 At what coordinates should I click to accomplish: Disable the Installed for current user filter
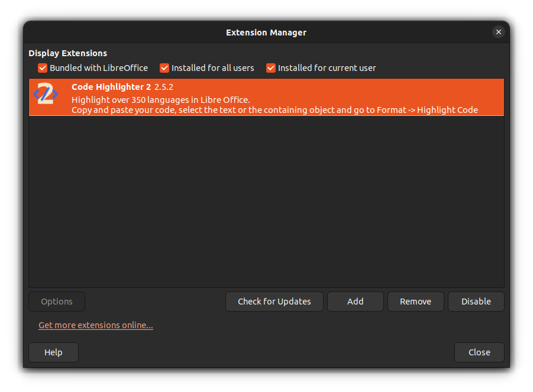point(271,68)
